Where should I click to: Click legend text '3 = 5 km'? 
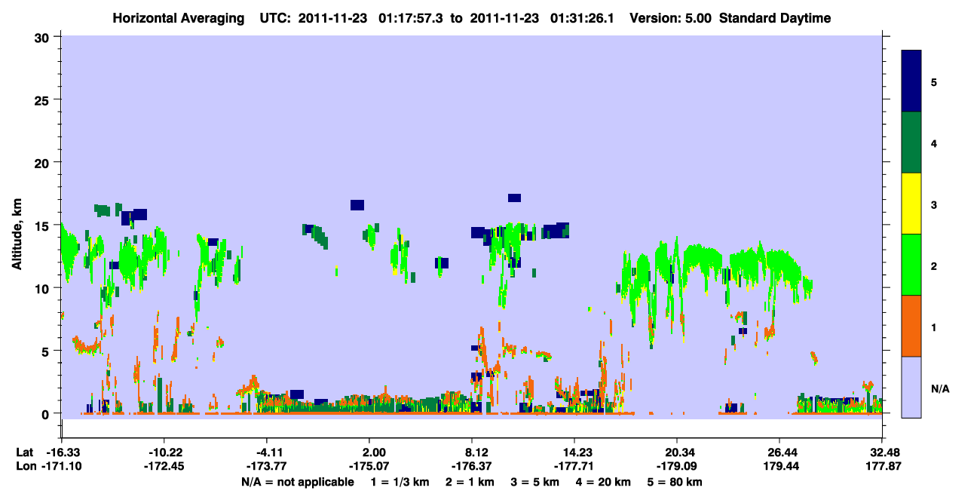click(536, 482)
